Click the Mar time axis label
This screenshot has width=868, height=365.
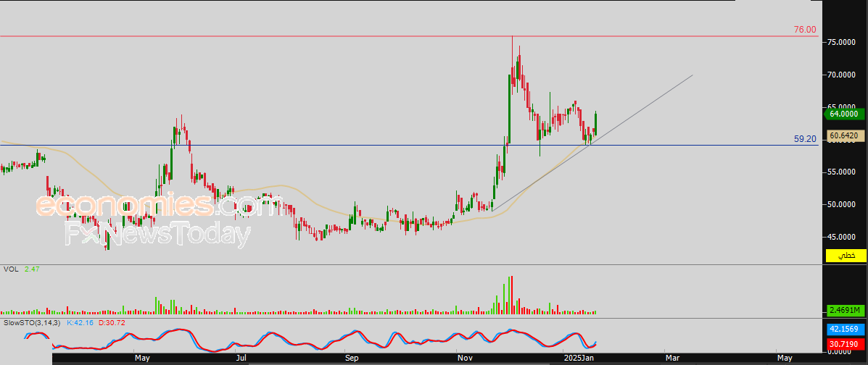coord(671,358)
